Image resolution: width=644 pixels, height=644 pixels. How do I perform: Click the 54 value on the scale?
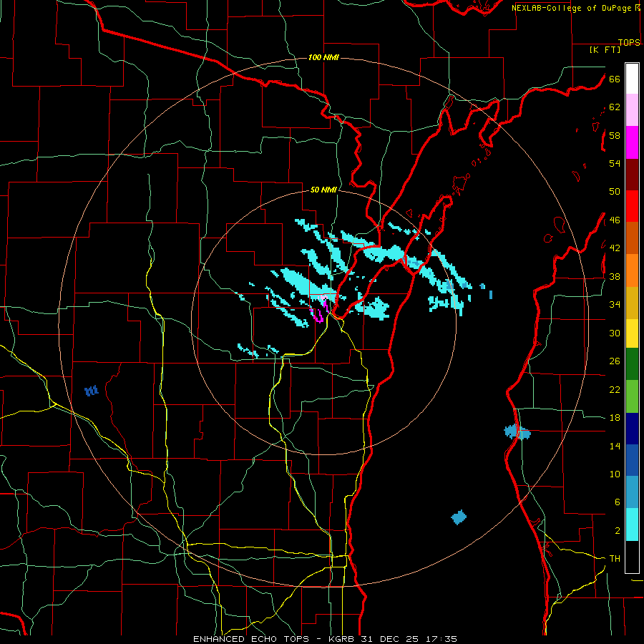coord(615,163)
